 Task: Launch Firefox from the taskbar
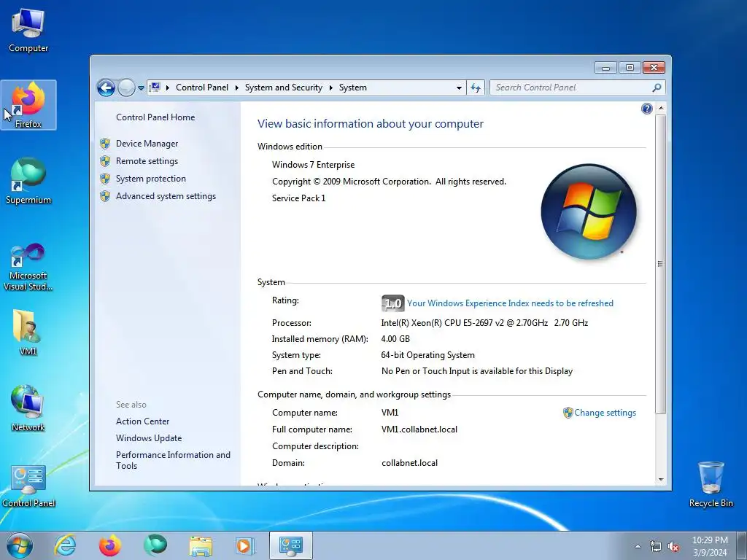point(110,545)
